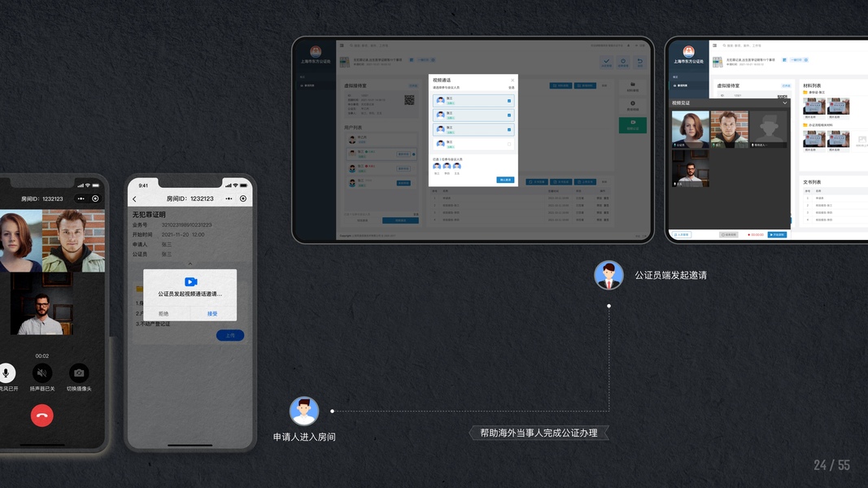Select the red-haired woman video tile on phone
The width and height of the screenshot is (868, 488).
(20, 241)
